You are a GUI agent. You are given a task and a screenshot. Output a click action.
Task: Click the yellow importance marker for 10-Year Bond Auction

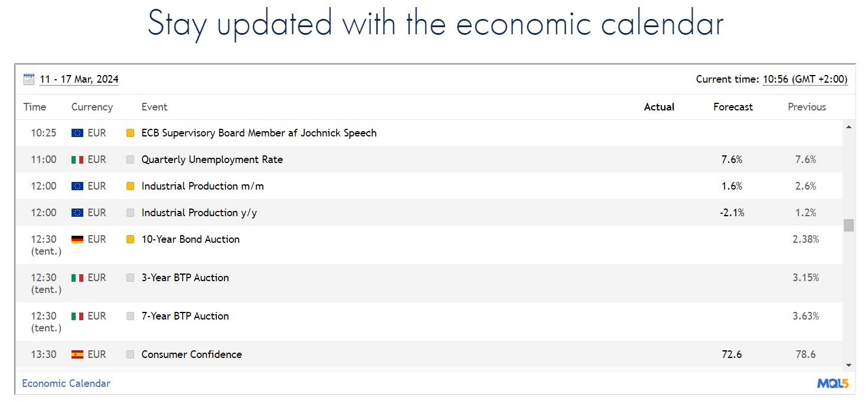(x=131, y=239)
